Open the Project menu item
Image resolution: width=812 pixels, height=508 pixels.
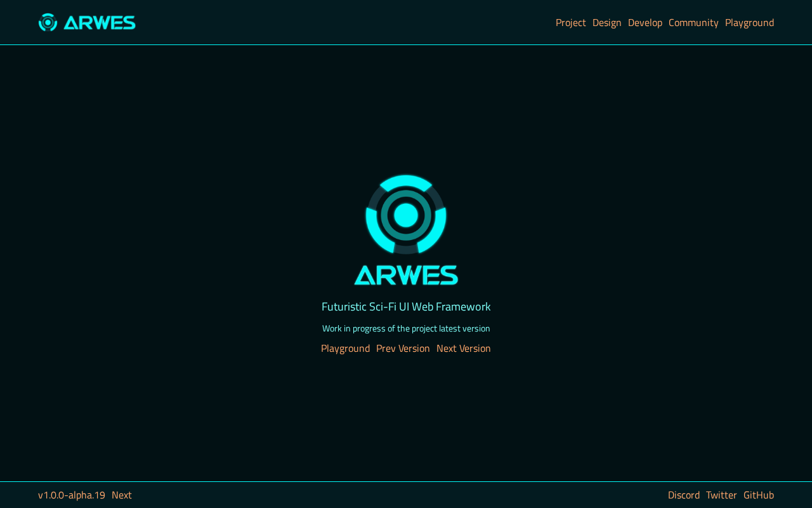(571, 23)
